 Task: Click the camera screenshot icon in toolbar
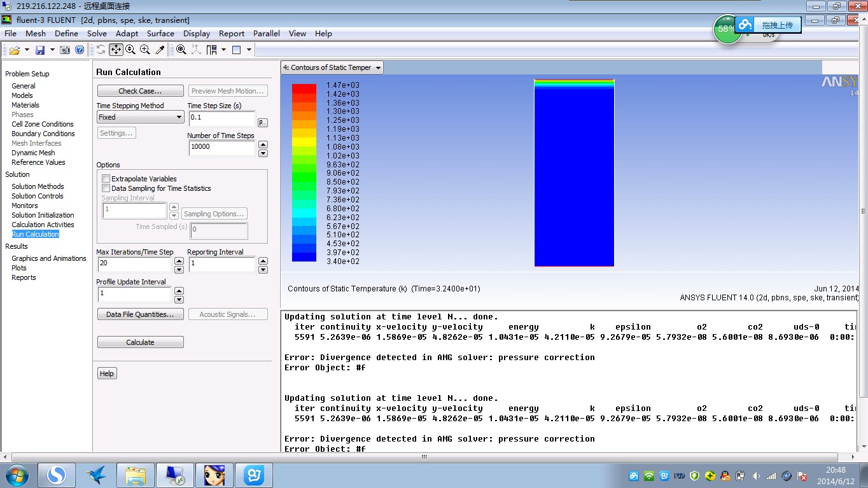coord(65,50)
